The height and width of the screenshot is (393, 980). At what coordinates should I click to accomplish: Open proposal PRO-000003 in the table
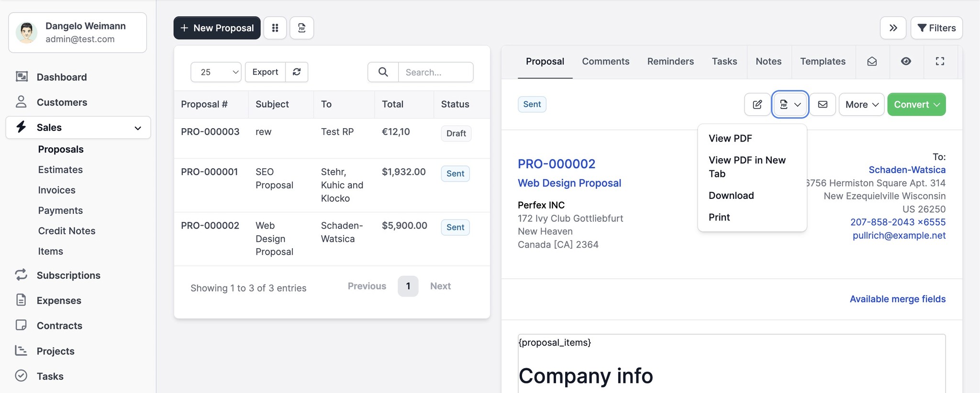(x=210, y=132)
